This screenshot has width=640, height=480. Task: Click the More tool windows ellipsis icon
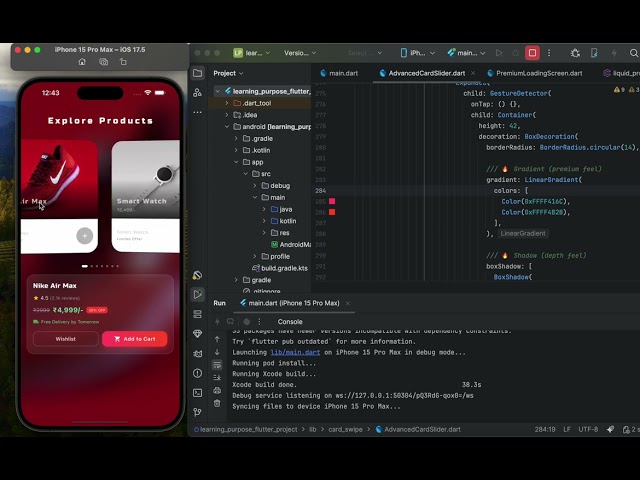[x=198, y=112]
